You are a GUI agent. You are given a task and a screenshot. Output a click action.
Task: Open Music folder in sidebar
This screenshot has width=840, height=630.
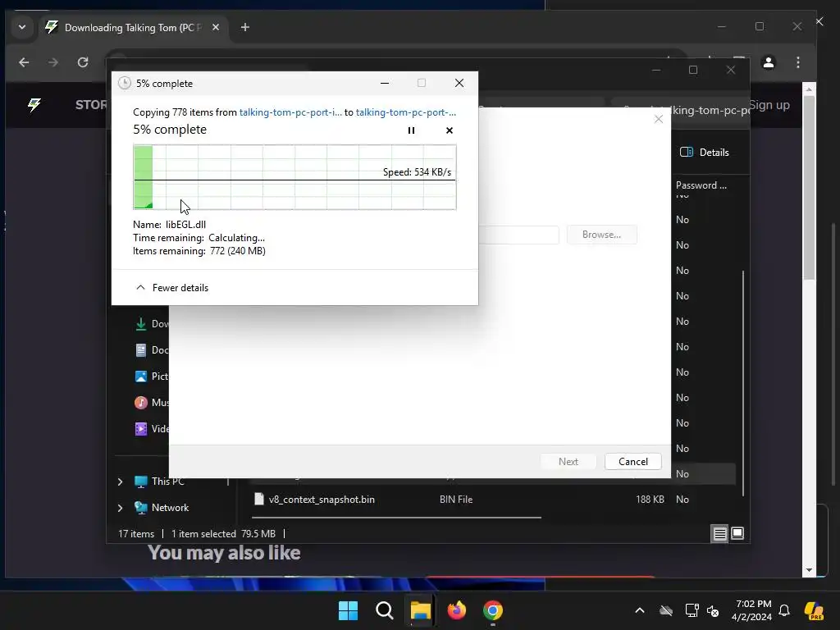[152, 402]
